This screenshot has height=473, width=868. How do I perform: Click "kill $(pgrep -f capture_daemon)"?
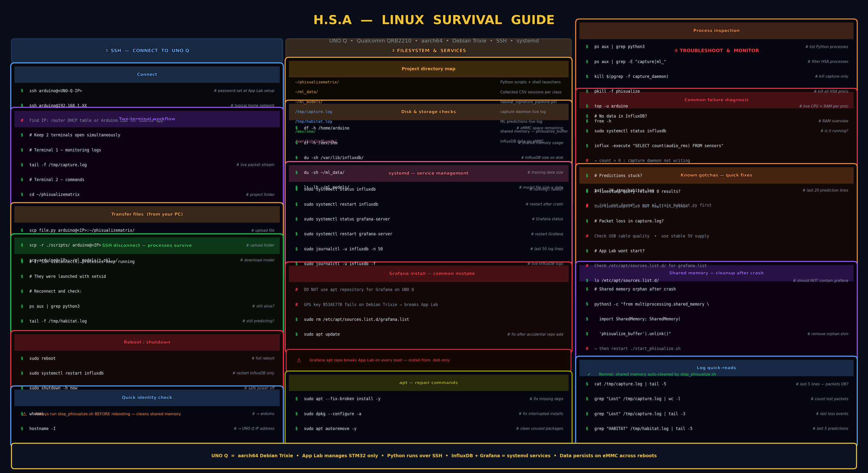[x=631, y=76]
